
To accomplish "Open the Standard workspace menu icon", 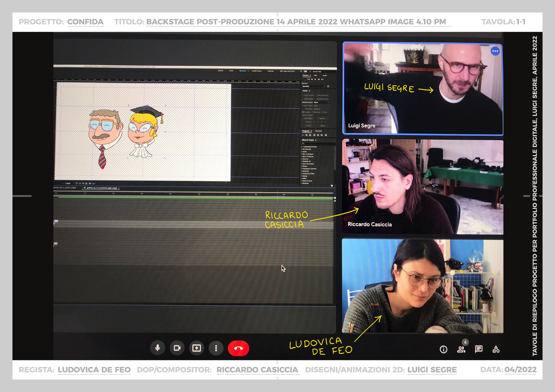I will pyautogui.click(x=248, y=71).
